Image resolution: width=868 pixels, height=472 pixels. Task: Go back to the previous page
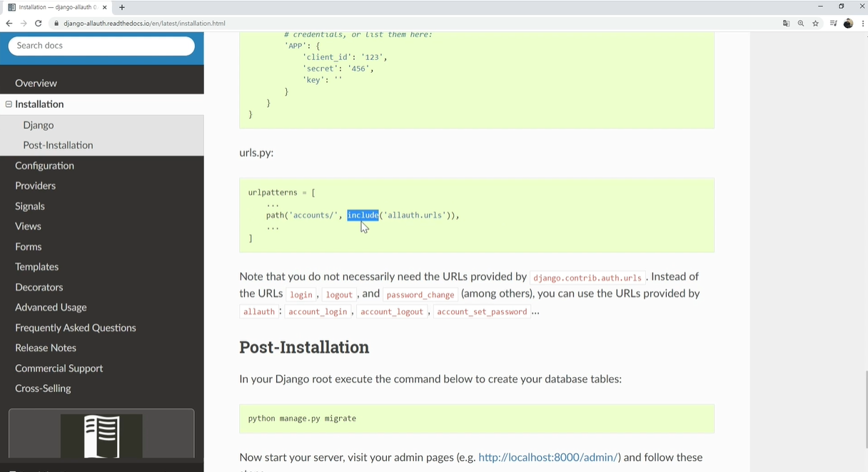click(x=9, y=23)
